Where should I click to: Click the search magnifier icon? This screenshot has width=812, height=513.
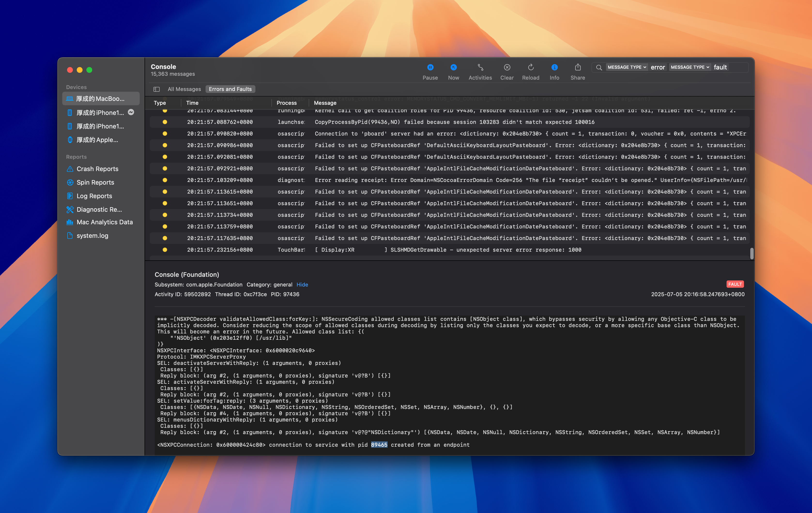[x=599, y=68]
